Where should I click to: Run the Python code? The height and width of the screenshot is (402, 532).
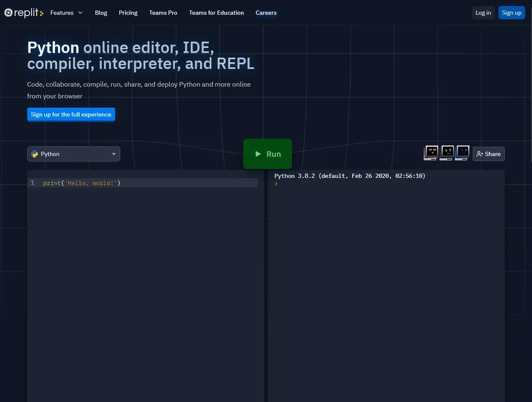pos(268,154)
